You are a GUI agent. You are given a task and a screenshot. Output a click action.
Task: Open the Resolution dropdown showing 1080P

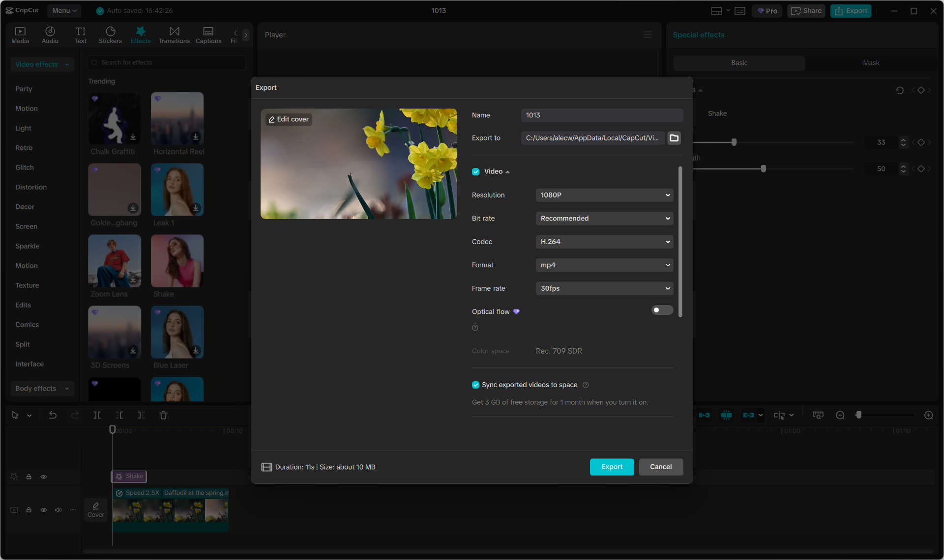(604, 195)
